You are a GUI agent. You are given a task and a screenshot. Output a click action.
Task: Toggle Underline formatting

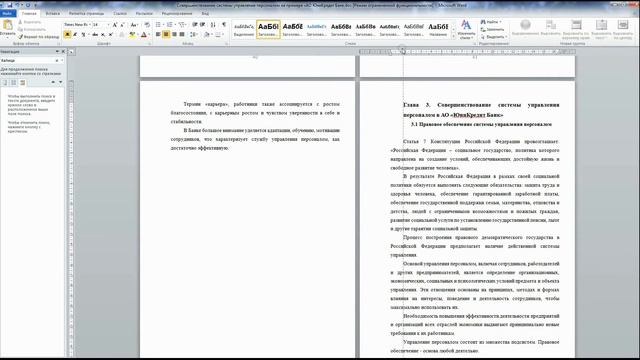pos(83,34)
